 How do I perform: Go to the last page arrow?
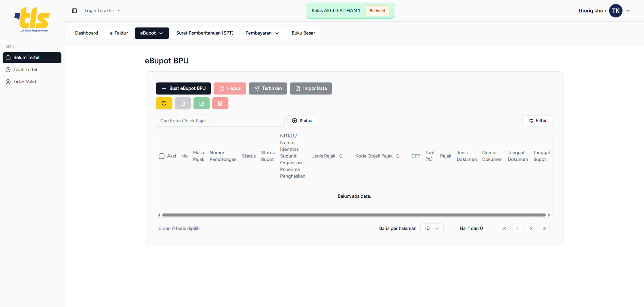[x=544, y=229]
